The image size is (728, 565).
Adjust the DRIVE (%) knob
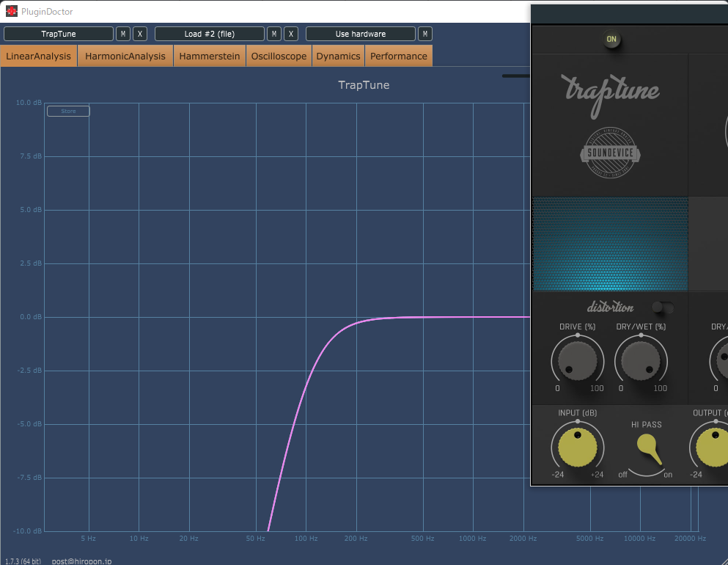coord(578,360)
